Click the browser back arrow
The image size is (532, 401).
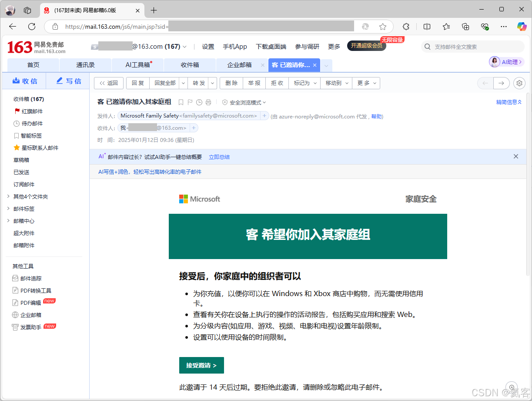[13, 27]
